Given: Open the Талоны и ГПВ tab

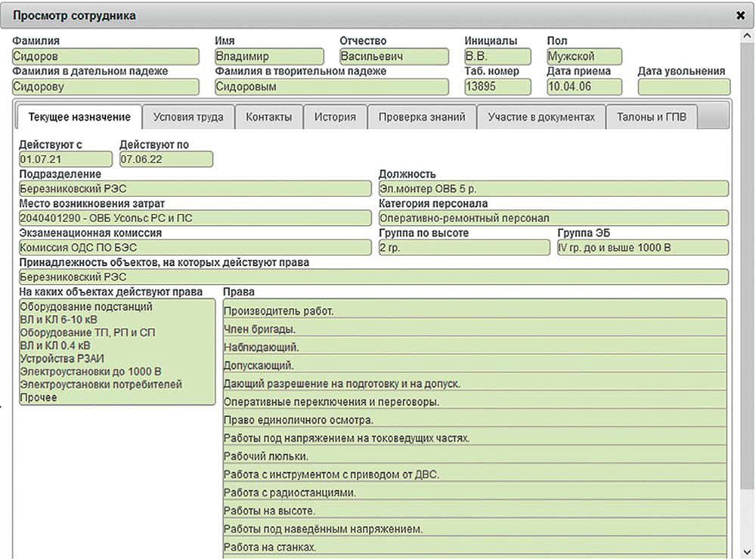Looking at the screenshot, I should [651, 117].
